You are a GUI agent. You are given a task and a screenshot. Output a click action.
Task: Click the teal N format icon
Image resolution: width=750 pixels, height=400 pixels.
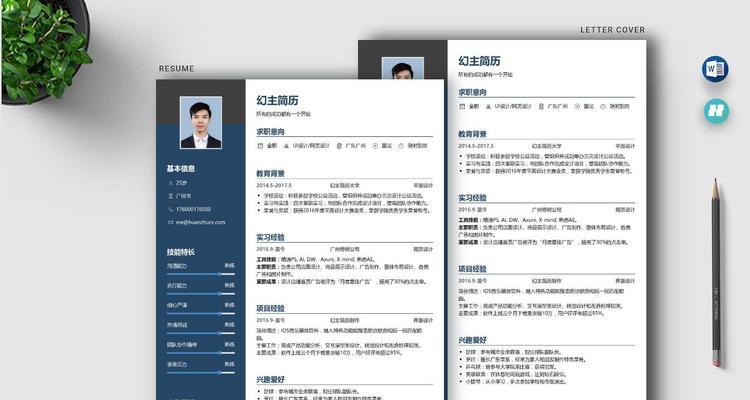click(x=716, y=111)
